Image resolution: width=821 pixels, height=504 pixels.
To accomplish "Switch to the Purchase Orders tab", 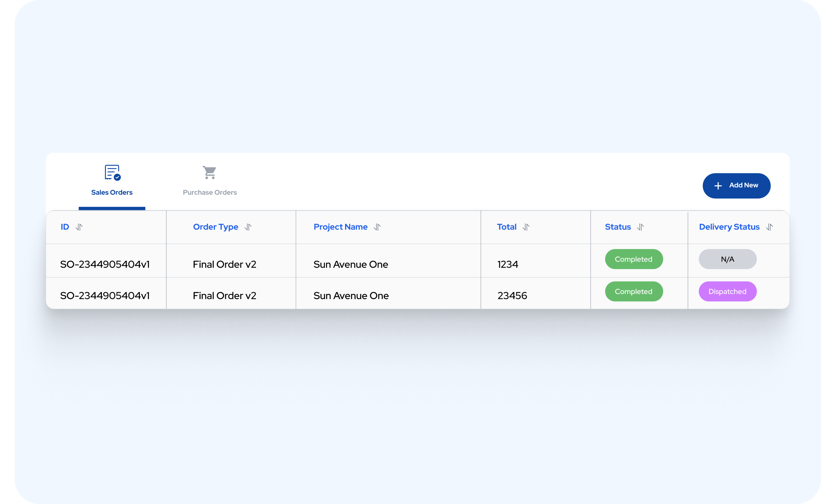I will coord(210,192).
